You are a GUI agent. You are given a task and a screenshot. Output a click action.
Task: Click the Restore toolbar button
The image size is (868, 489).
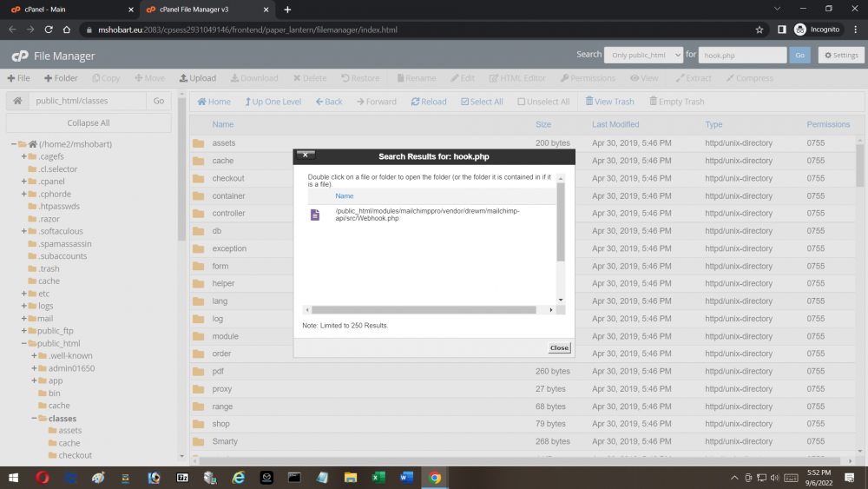360,78
